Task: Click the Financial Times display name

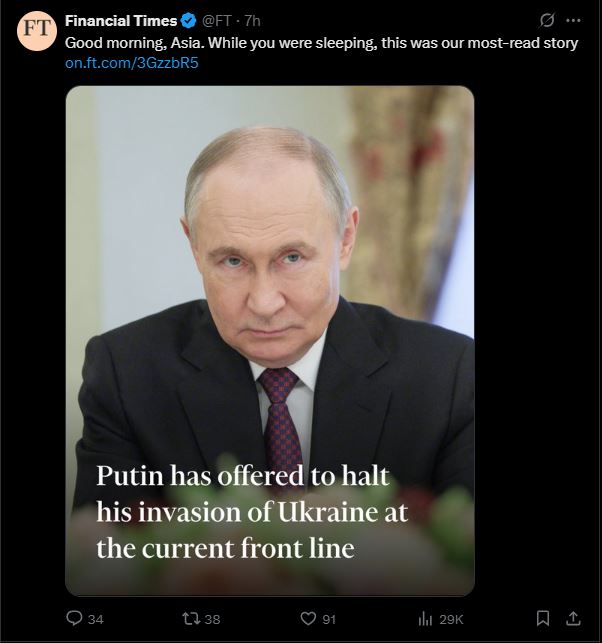Action: 121,21
